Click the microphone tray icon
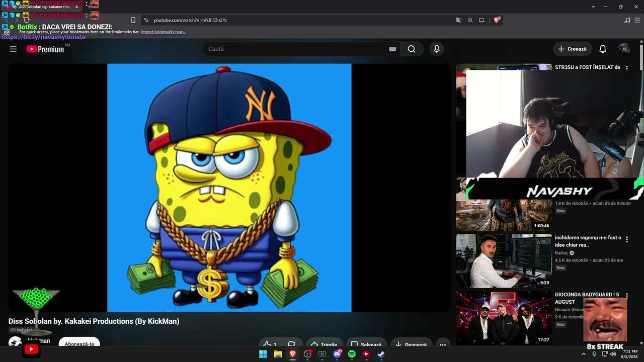This screenshot has width=644, height=362. 594,354
